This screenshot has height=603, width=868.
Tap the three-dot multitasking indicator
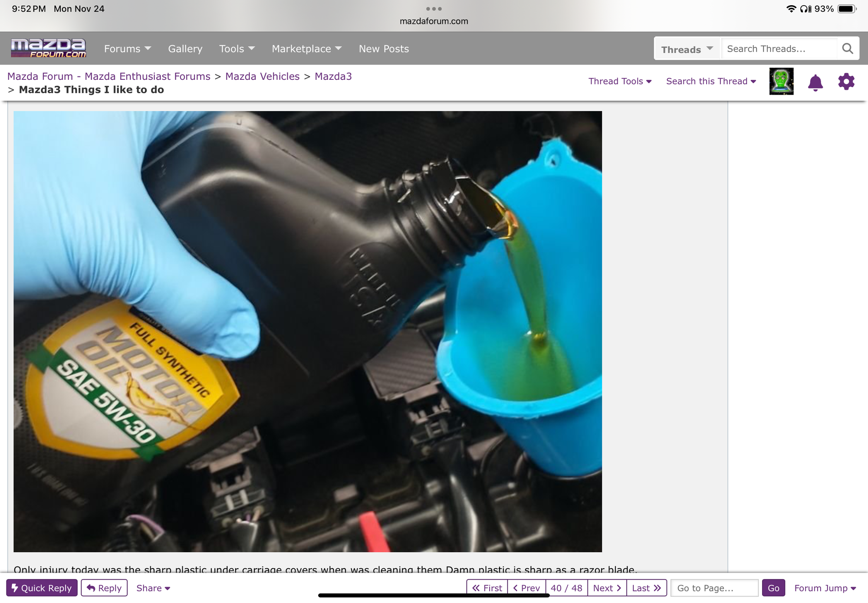(x=434, y=9)
